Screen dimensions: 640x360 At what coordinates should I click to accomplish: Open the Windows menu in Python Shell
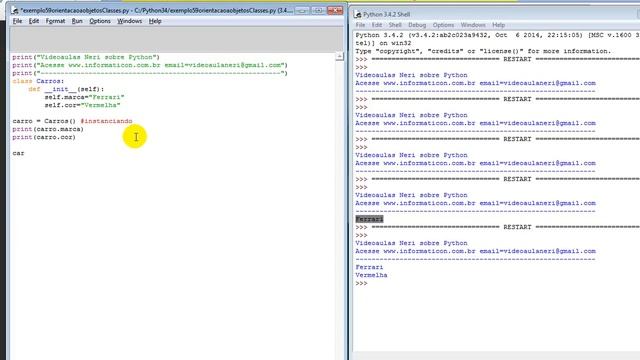click(x=473, y=25)
